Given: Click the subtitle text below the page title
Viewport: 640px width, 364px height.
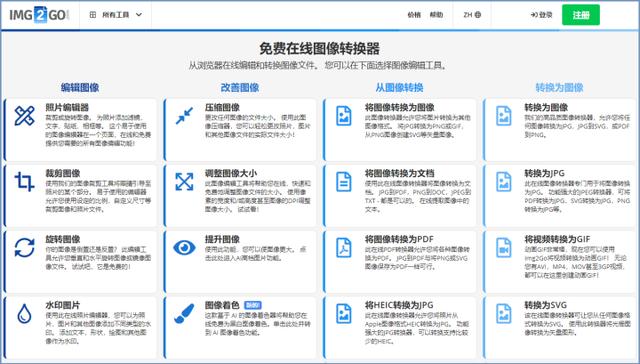Looking at the screenshot, I should [318, 65].
